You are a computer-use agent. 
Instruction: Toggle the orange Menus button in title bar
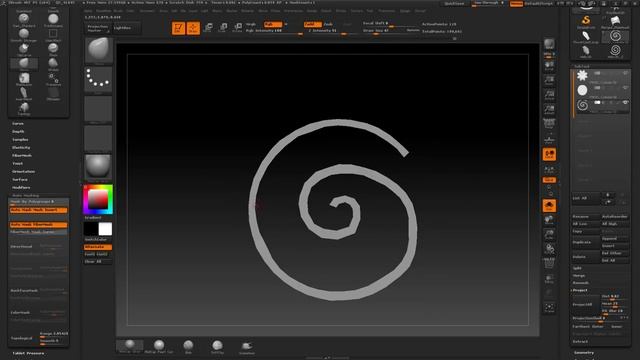point(516,3)
